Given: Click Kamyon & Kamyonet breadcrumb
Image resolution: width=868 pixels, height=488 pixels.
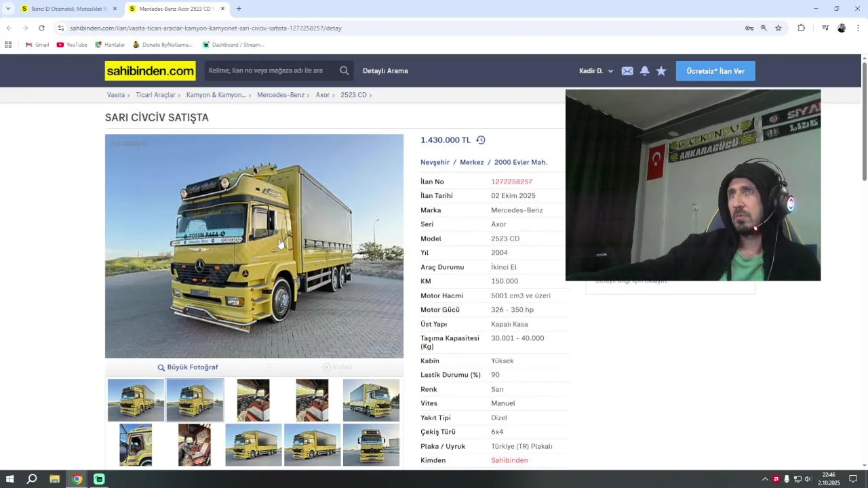Looking at the screenshot, I should (216, 95).
